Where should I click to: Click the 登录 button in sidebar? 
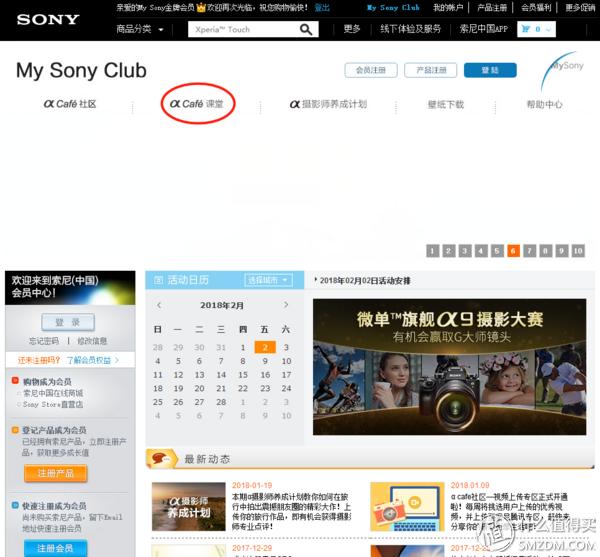(68, 322)
